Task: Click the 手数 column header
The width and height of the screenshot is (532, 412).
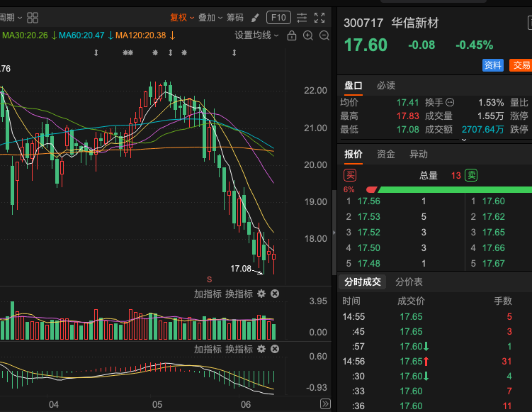Action: coord(503,301)
